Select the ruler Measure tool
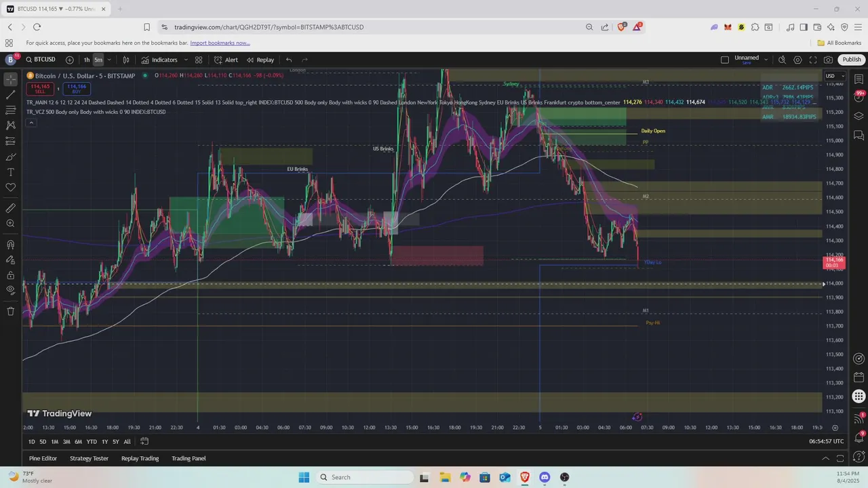This screenshot has height=488, width=868. [10, 208]
